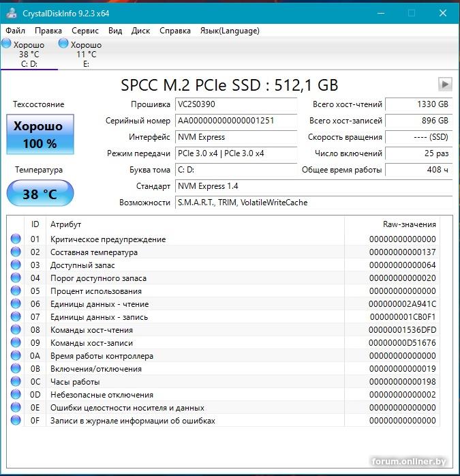Click the Температура label

[x=39, y=170]
